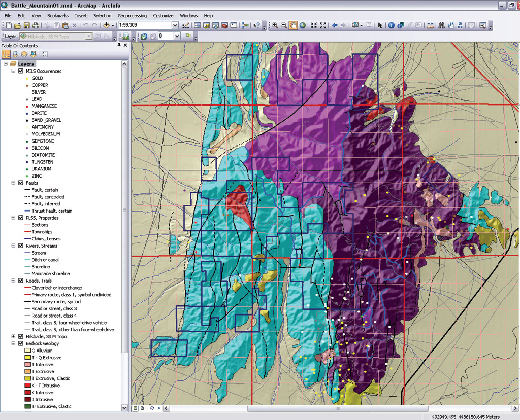Create a new map document

tap(9, 25)
